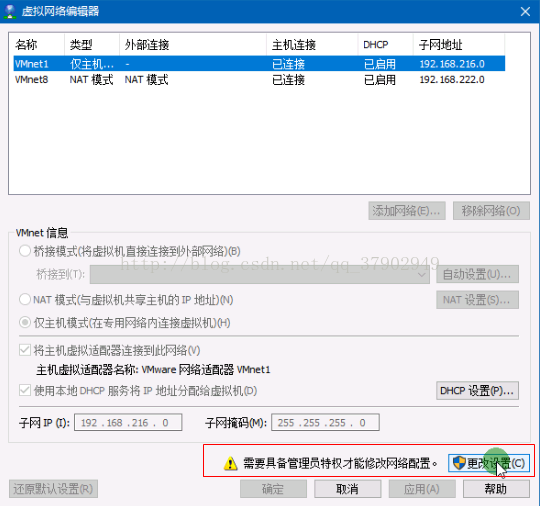Click into the 子网 IP input field
The width and height of the screenshot is (540, 506).
[x=128, y=423]
